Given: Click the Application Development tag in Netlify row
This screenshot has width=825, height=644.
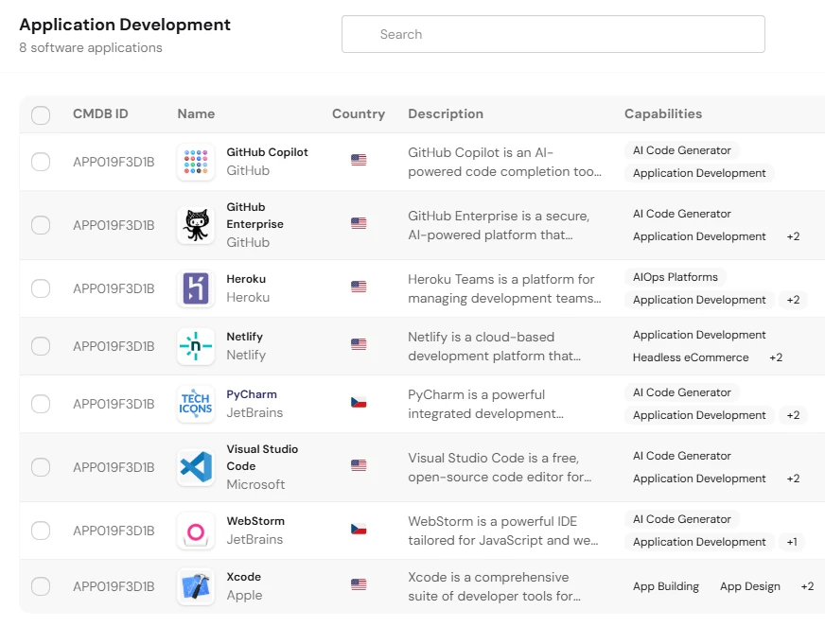Looking at the screenshot, I should (699, 335).
